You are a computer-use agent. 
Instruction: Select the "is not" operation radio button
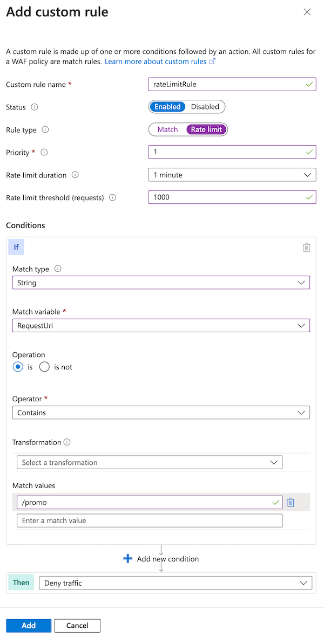coord(44,367)
